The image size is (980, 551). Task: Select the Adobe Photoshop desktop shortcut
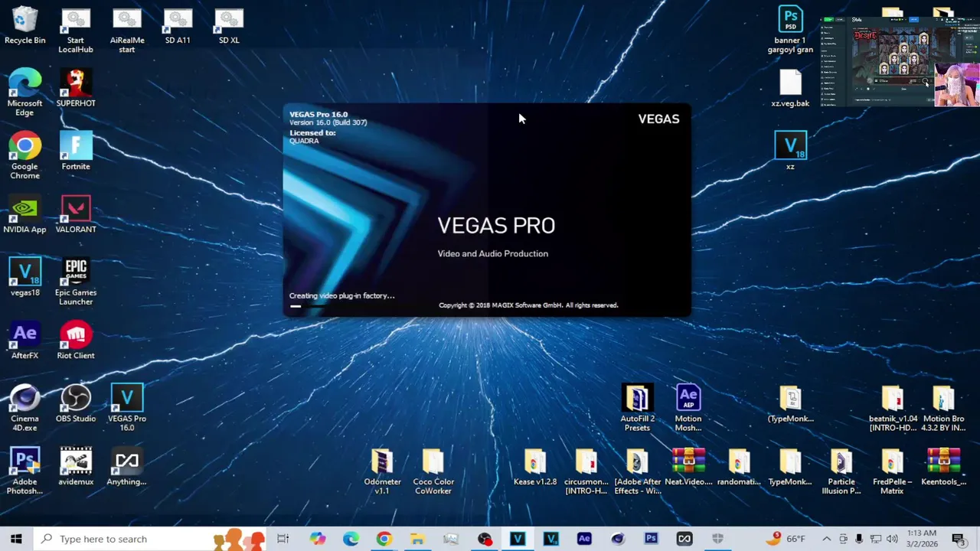(24, 471)
